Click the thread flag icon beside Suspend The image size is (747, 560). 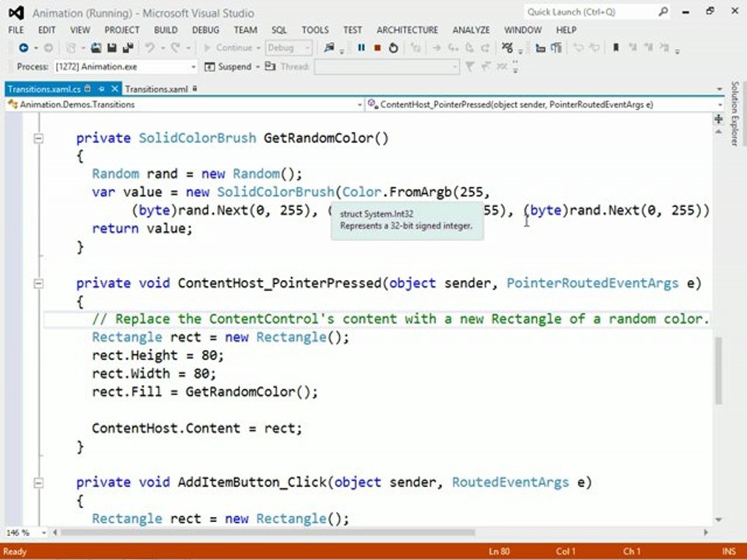click(270, 66)
